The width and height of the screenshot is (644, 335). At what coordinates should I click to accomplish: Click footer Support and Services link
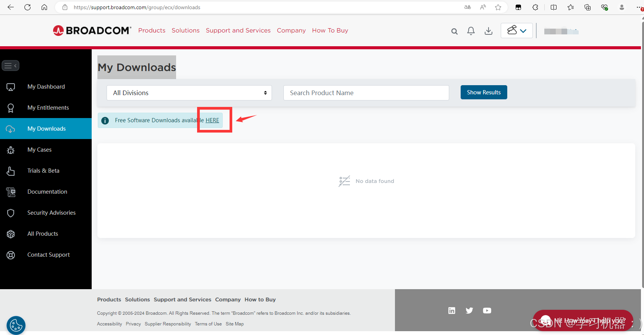(x=183, y=299)
